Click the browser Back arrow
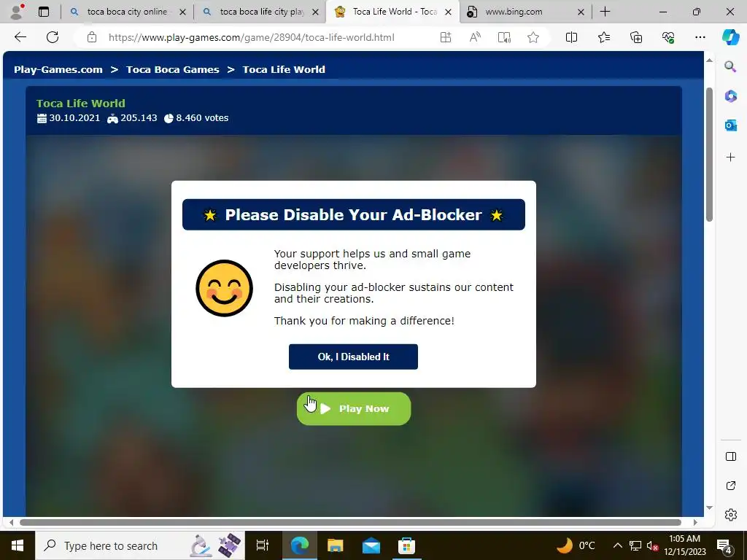 pyautogui.click(x=20, y=37)
